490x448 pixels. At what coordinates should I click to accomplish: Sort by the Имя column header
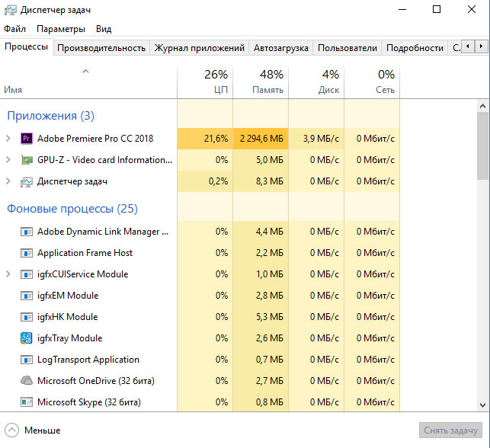click(x=88, y=83)
